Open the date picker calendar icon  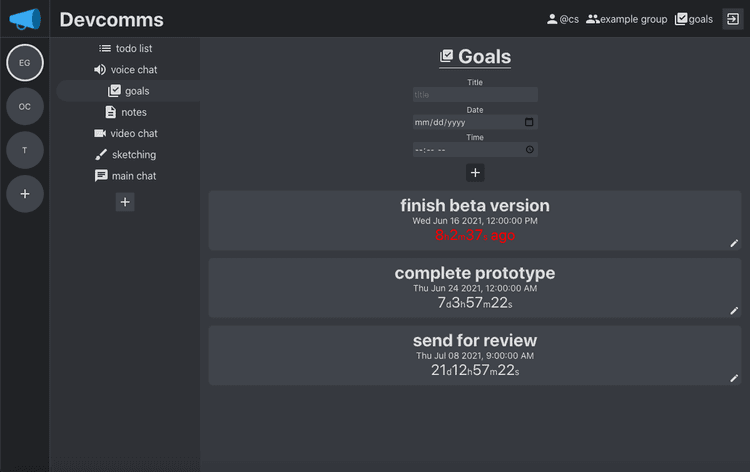pyautogui.click(x=529, y=122)
